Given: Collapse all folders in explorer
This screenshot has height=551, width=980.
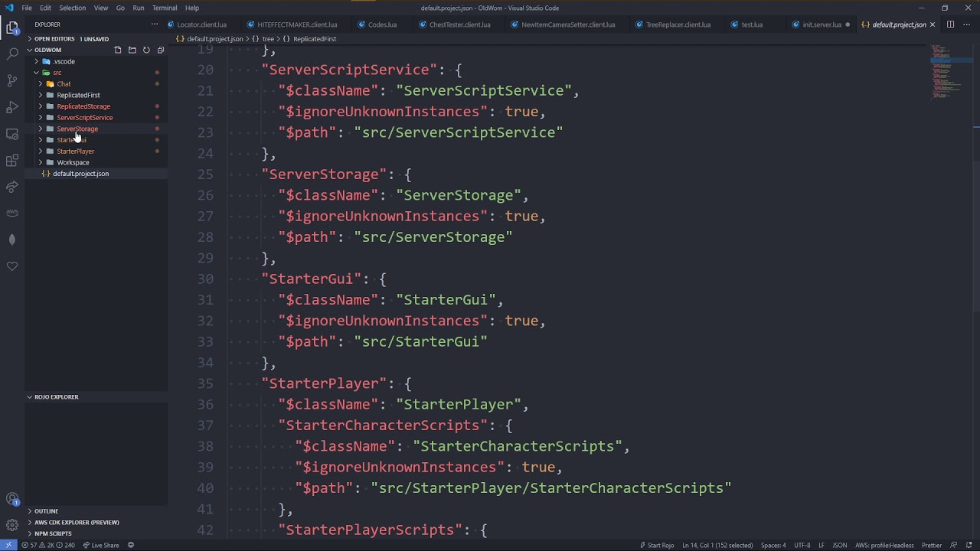Looking at the screenshot, I should coord(160,50).
